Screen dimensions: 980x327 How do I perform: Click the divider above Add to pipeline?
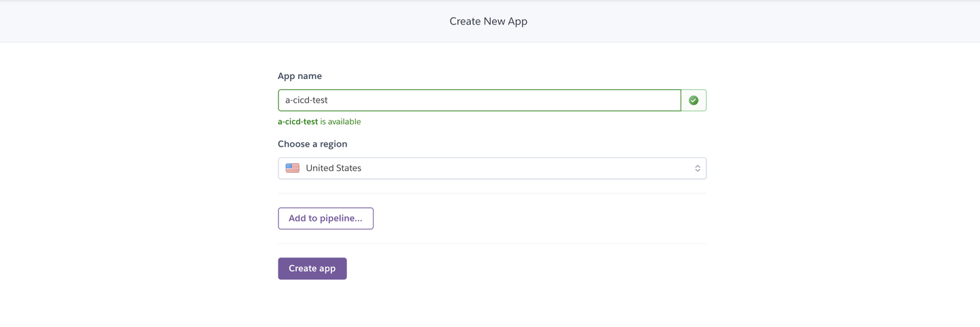[491, 193]
